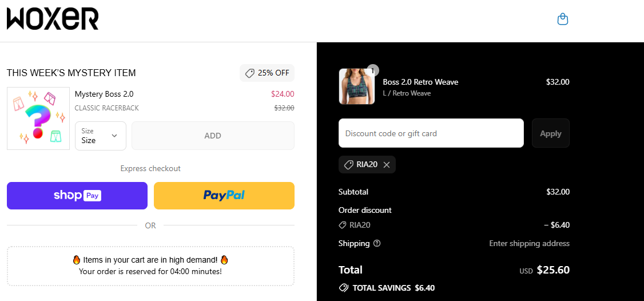This screenshot has height=301, width=644.
Task: Check out with PayPal
Action: (224, 196)
